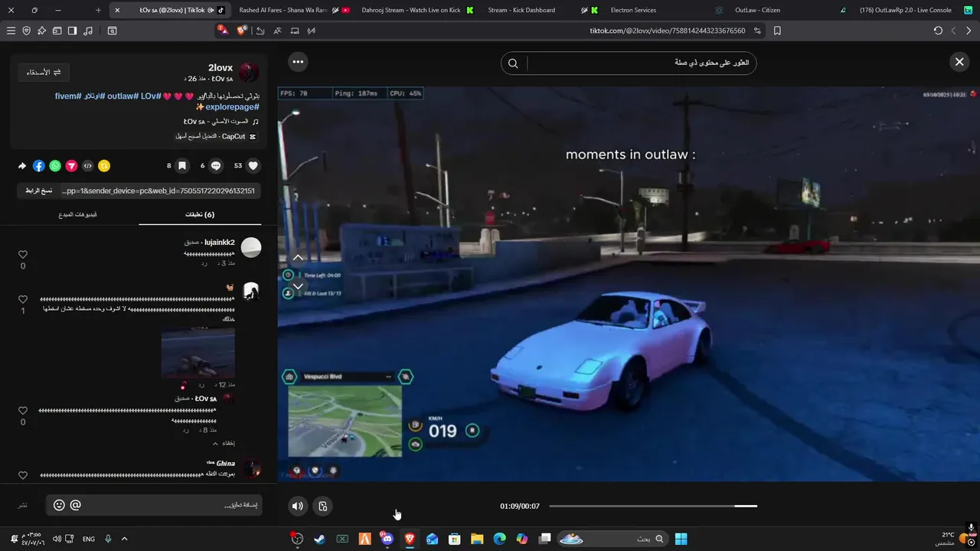Switch to the creator videos tab

[78, 214]
